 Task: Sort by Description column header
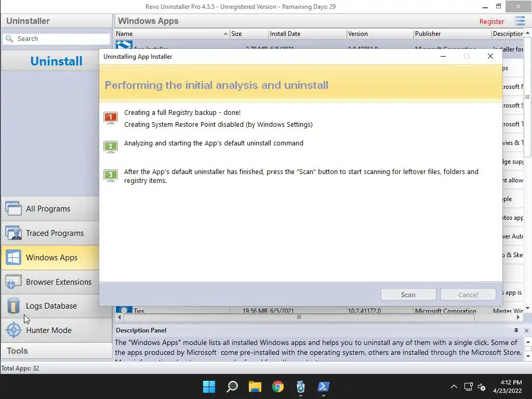(508, 34)
